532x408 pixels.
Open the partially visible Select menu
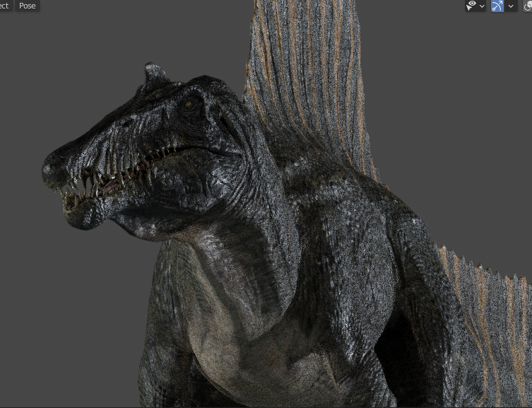pyautogui.click(x=6, y=6)
